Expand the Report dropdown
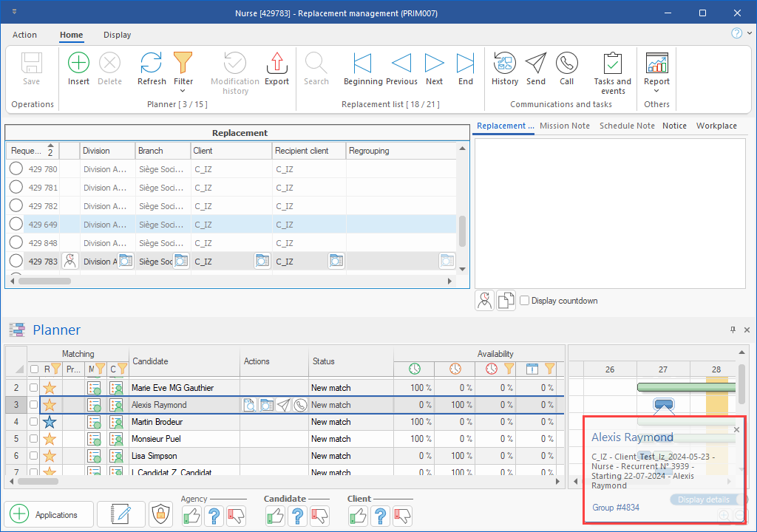The height and width of the screenshot is (532, 757). coord(656,90)
